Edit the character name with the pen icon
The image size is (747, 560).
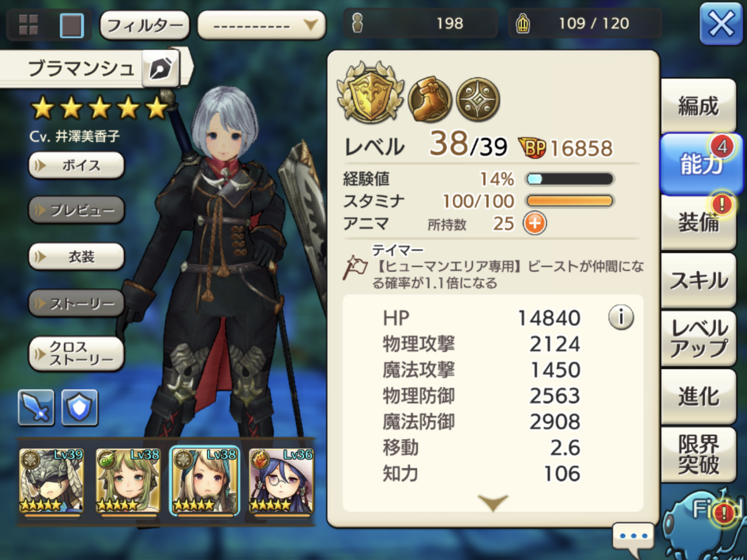coord(160,69)
